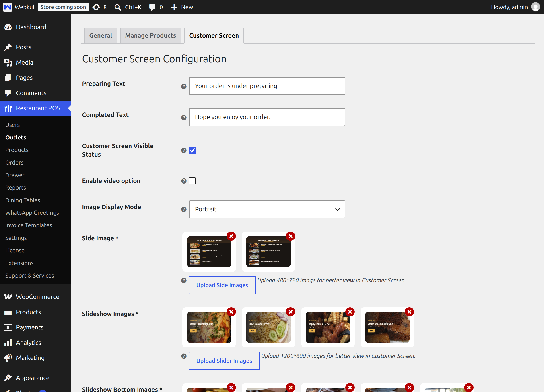Open the Media library menu
This screenshot has width=544, height=392.
click(x=35, y=62)
